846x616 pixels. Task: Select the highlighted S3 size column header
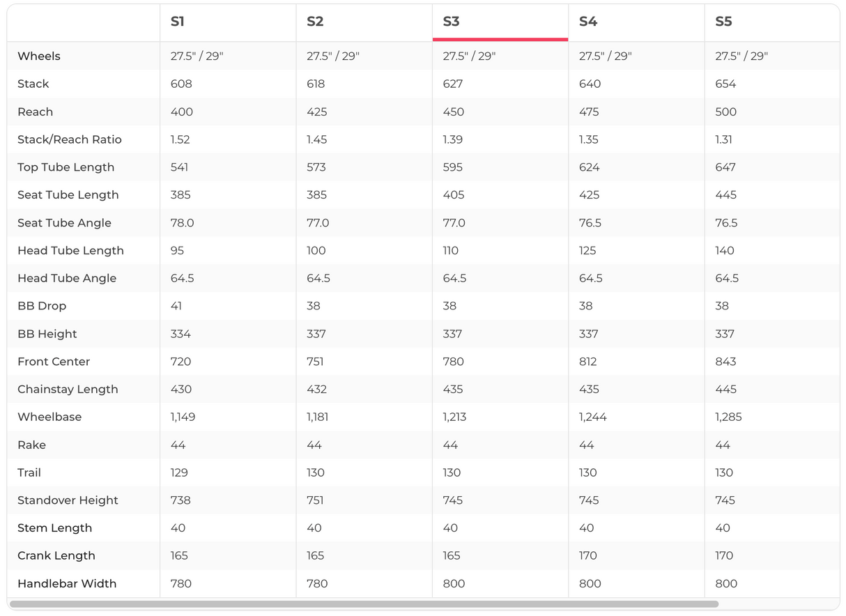(452, 22)
